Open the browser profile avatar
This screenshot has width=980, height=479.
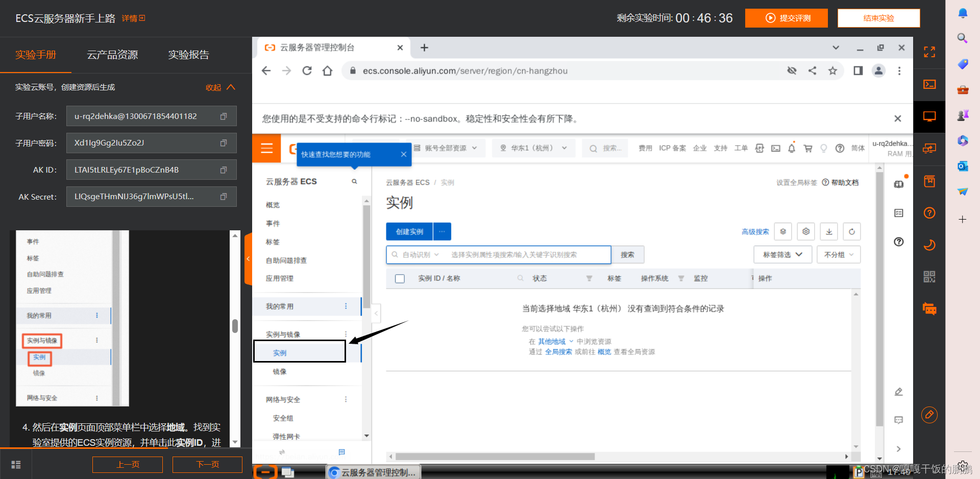[x=878, y=71]
